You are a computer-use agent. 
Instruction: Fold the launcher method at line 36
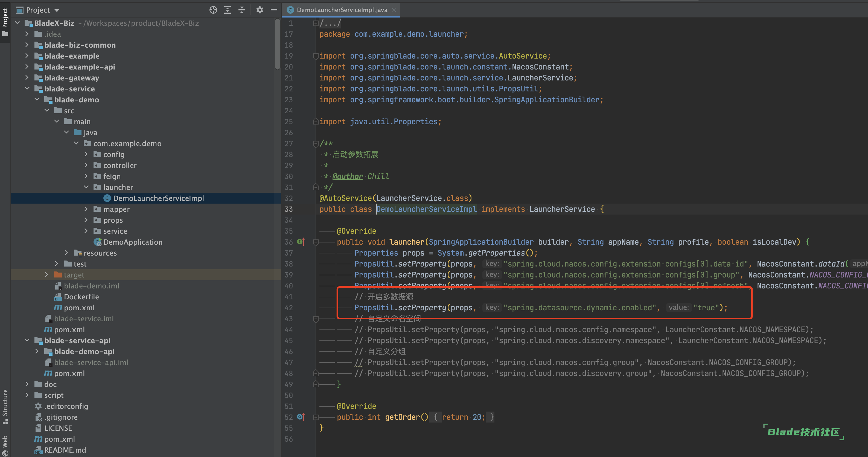click(x=316, y=242)
